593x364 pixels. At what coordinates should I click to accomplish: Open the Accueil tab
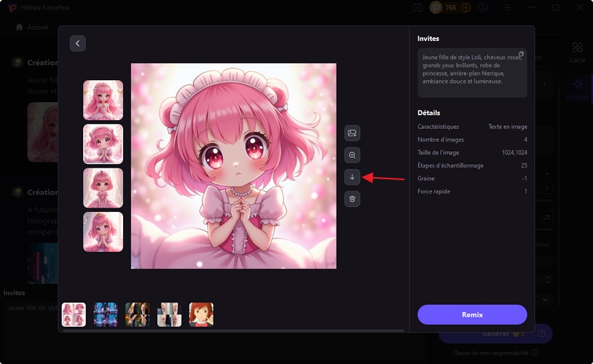pyautogui.click(x=33, y=27)
